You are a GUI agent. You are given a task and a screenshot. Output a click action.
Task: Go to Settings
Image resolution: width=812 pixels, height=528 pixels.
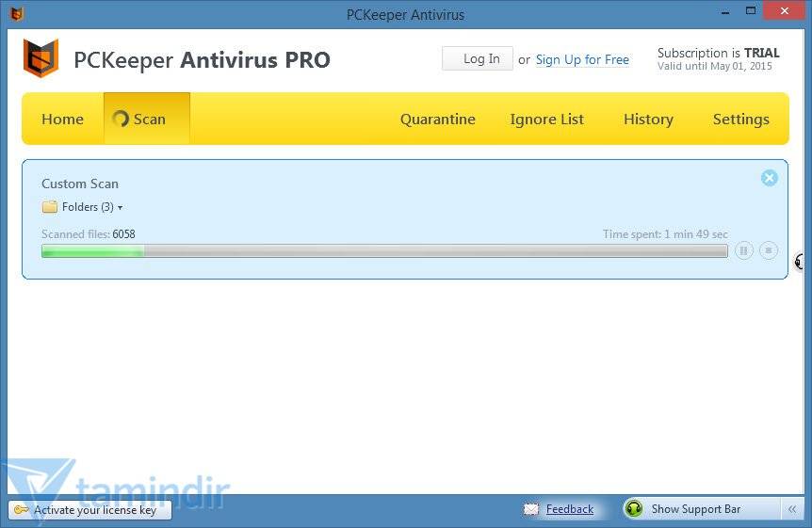point(740,120)
